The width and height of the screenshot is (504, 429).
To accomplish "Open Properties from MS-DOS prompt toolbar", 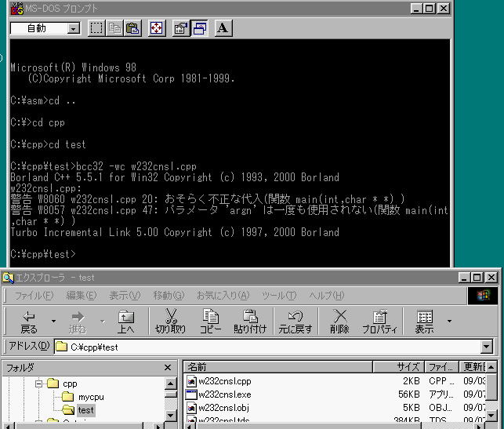I will (x=181, y=28).
